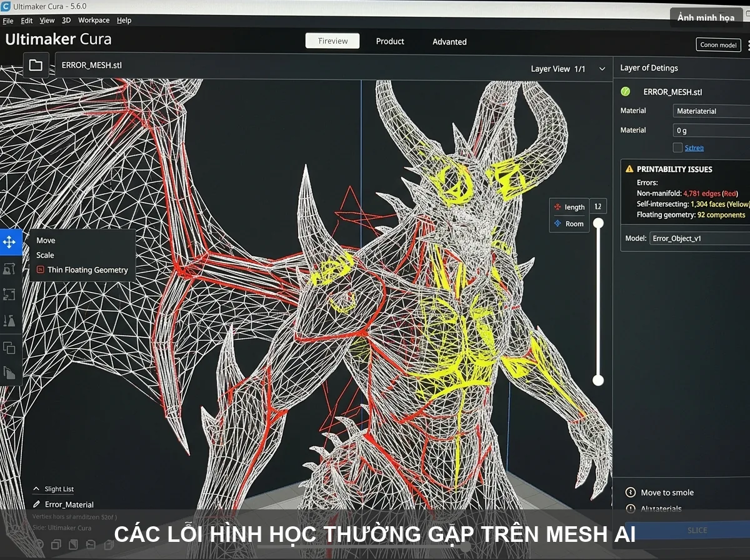Click the 0 g material weight field
The height and width of the screenshot is (560, 750).
(x=711, y=131)
